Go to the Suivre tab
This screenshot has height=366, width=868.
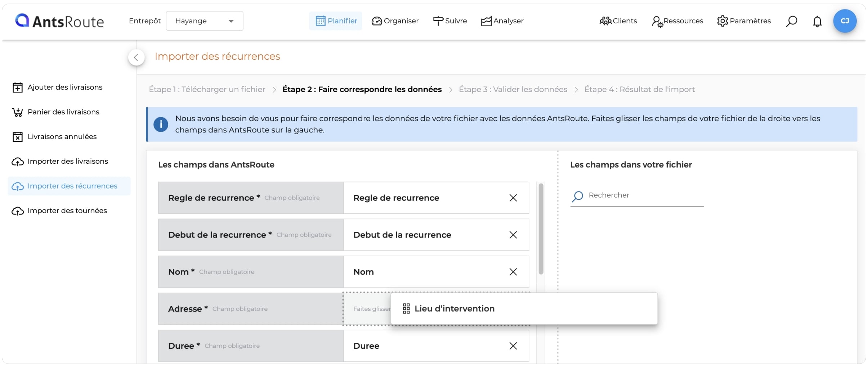click(x=450, y=21)
